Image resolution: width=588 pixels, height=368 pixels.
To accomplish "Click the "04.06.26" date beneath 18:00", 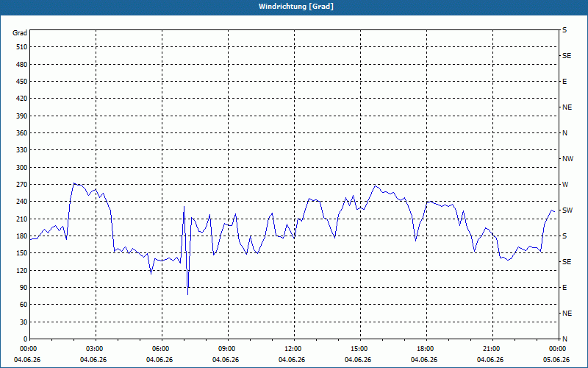I will [x=424, y=359].
